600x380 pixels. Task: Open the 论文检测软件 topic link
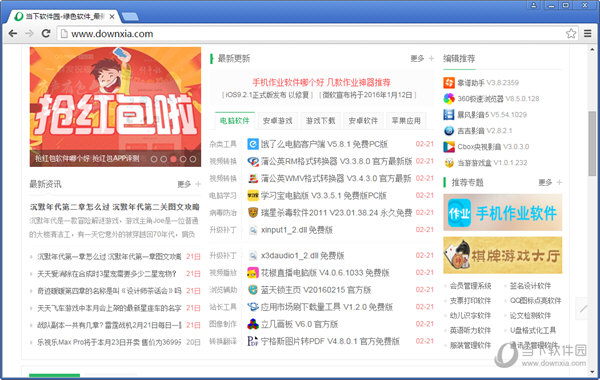coord(530,316)
